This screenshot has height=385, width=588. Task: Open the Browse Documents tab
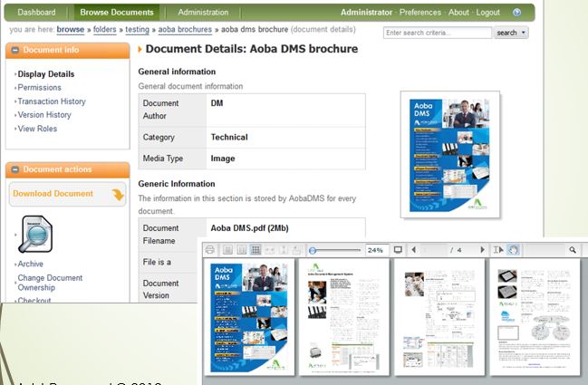pyautogui.click(x=117, y=13)
